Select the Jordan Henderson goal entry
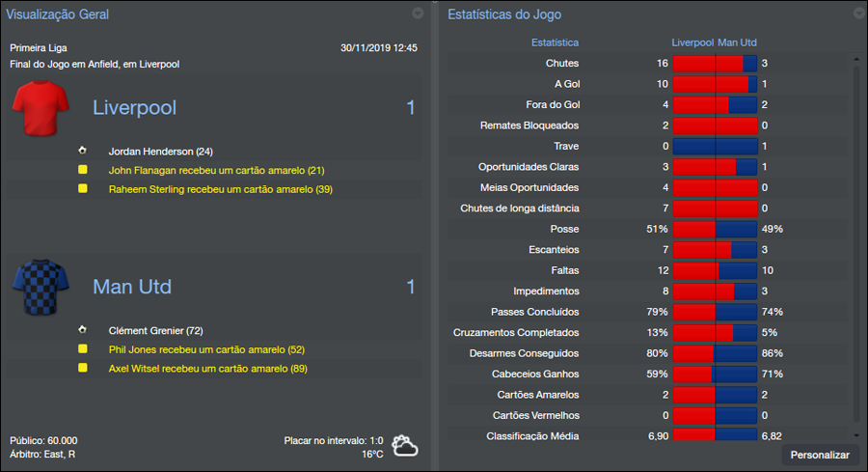Image resolution: width=868 pixels, height=472 pixels. 160,152
